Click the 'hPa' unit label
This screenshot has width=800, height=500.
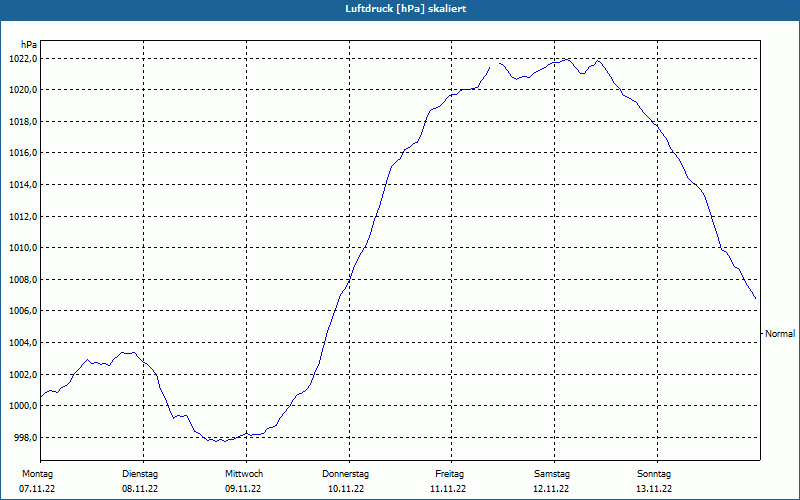29,45
